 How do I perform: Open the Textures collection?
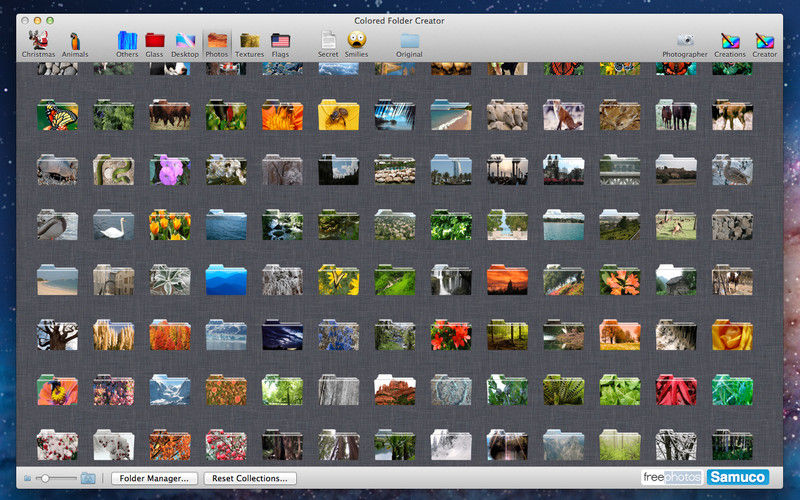[x=249, y=44]
